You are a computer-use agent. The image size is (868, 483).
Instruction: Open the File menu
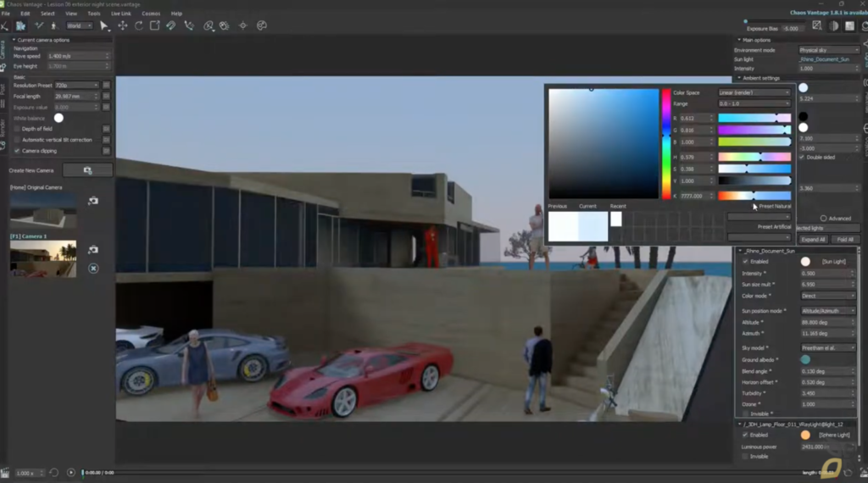[x=6, y=14]
